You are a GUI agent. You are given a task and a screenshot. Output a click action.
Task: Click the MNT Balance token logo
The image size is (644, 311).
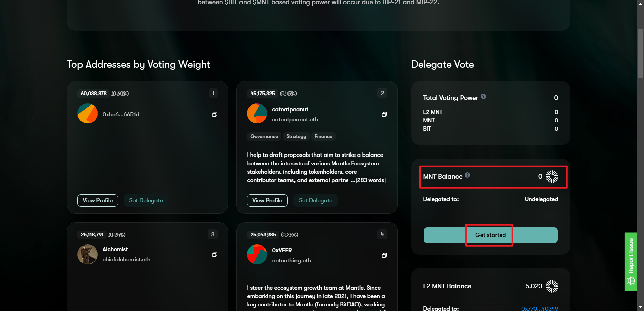552,177
